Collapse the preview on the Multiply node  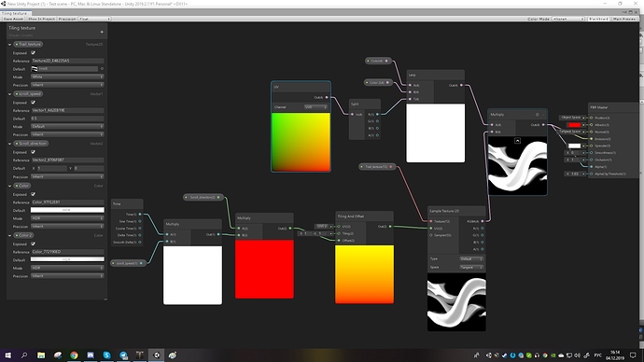point(517,141)
